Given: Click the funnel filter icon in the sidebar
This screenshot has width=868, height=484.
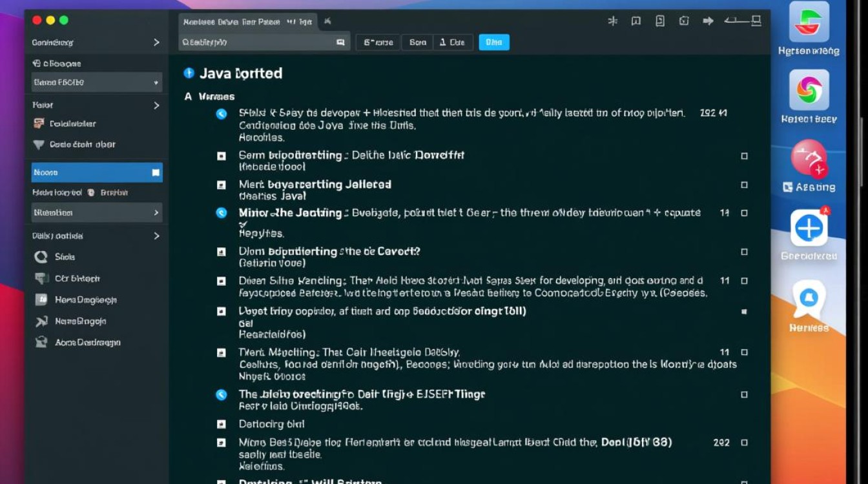Looking at the screenshot, I should click(x=39, y=145).
